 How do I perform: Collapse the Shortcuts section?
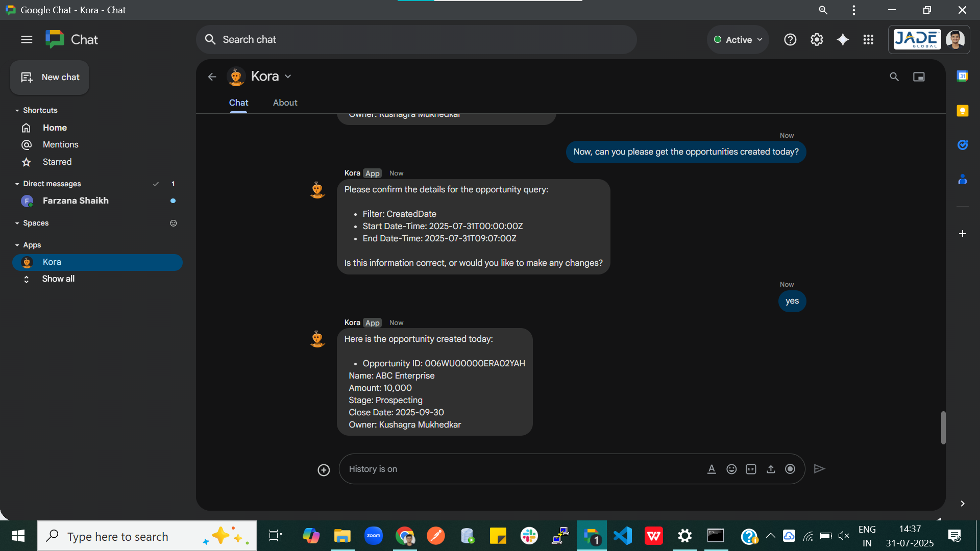[x=16, y=110]
